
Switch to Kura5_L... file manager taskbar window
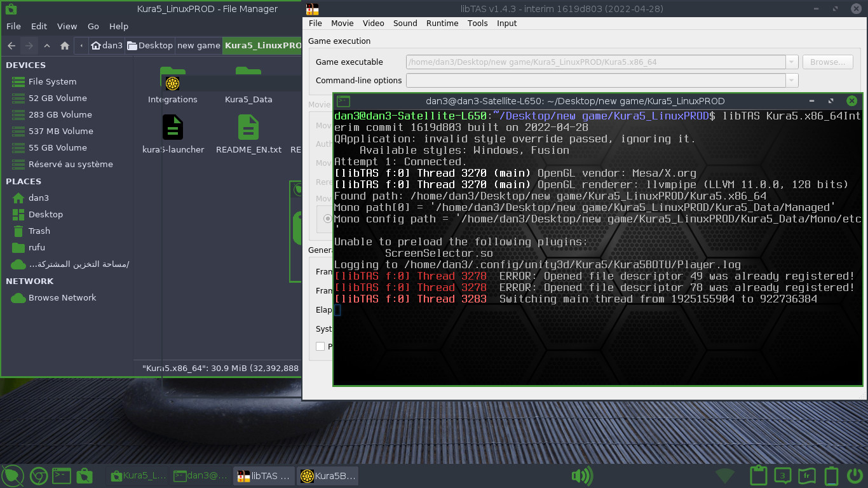coord(138,475)
